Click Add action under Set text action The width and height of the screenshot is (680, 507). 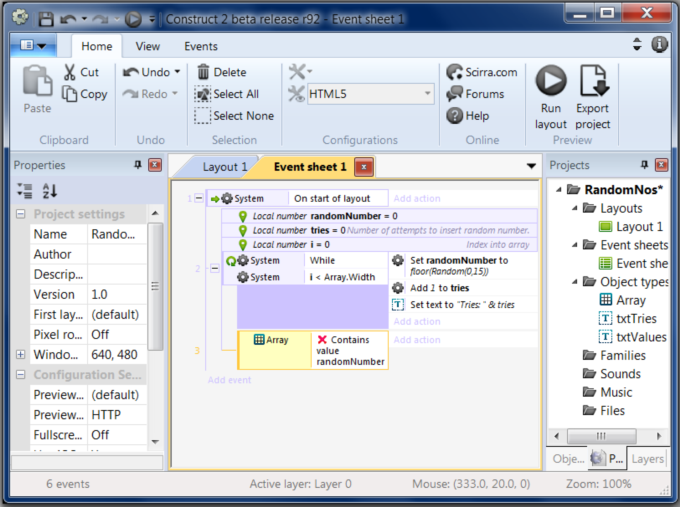pyautogui.click(x=417, y=321)
